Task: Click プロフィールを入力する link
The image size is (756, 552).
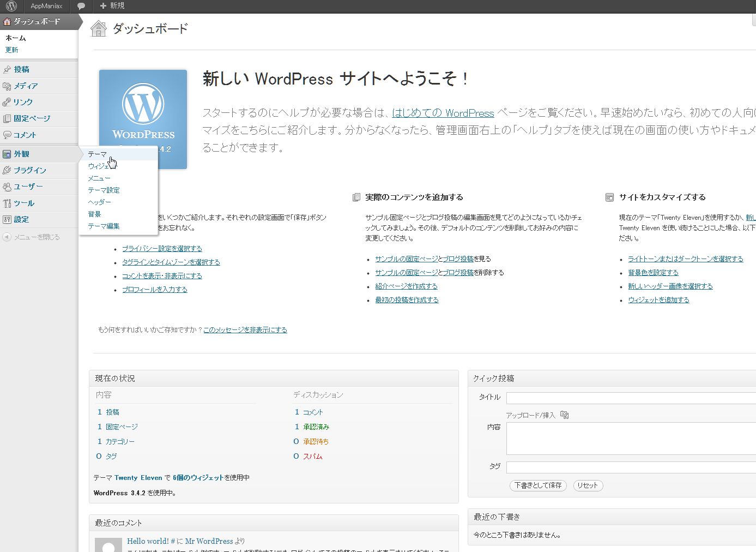Action: pyautogui.click(x=155, y=289)
